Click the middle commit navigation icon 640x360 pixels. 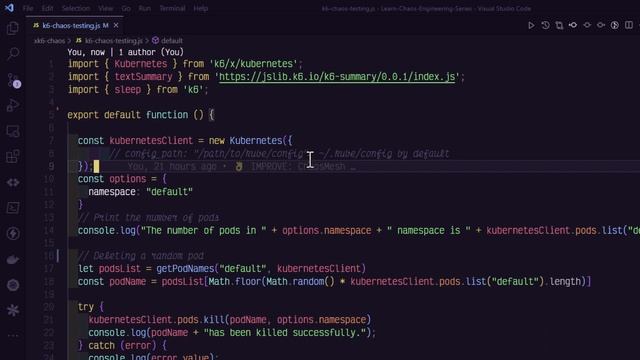point(587,25)
